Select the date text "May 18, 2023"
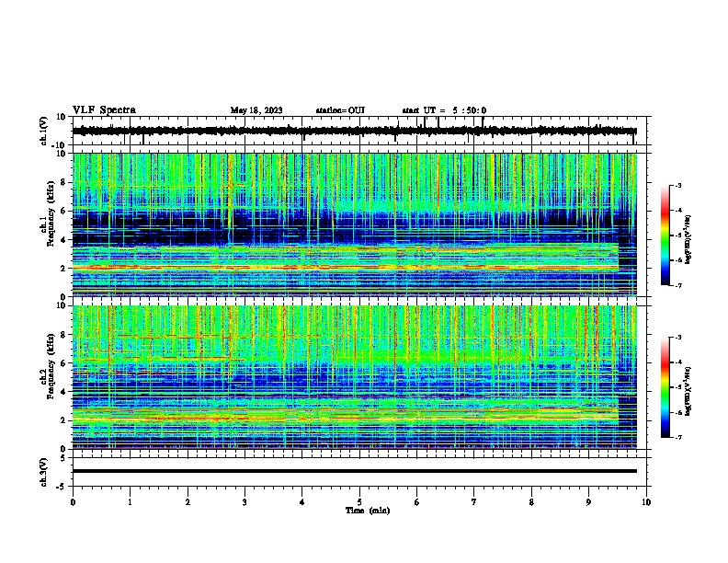Screen dimensions: 728x563 tap(256, 110)
